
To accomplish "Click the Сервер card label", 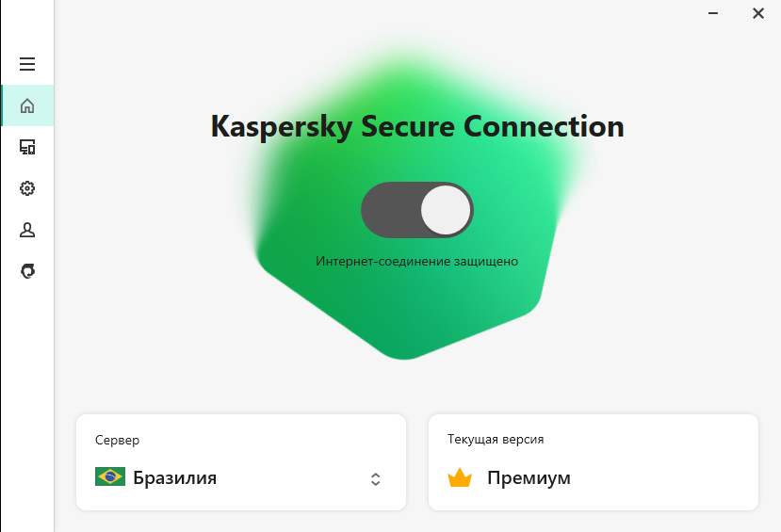I will pos(117,441).
